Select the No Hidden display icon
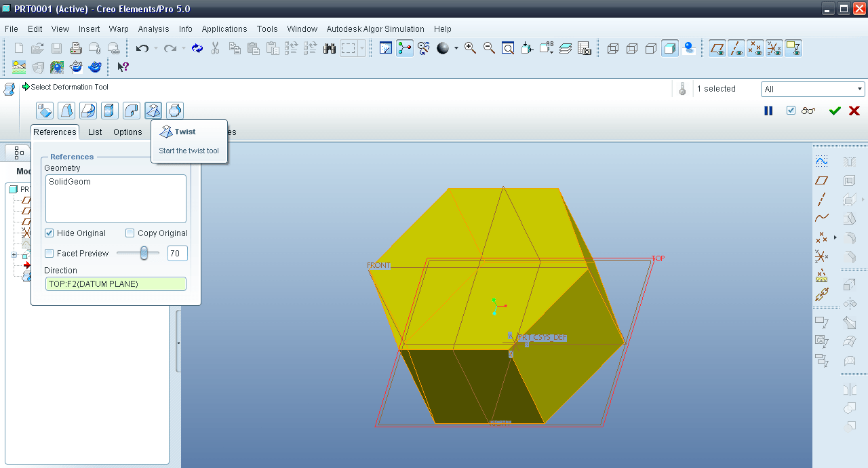 pos(651,48)
